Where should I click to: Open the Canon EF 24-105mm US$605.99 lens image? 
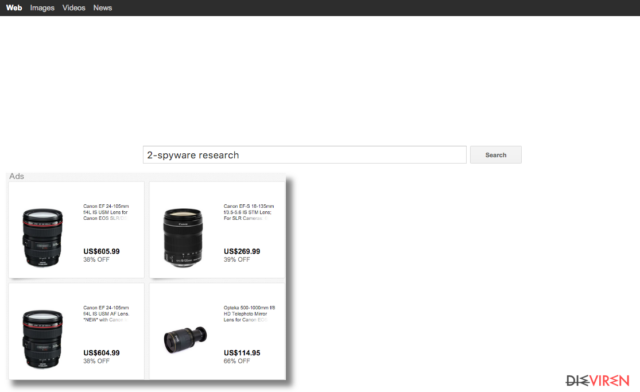point(43,237)
